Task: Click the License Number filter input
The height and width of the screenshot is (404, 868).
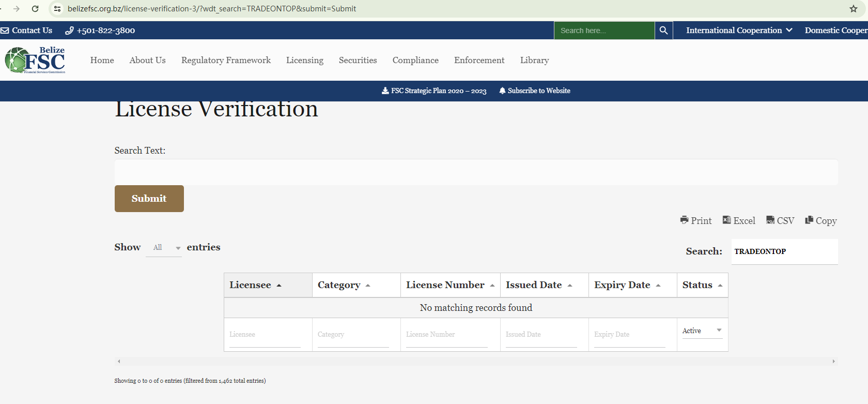Action: pyautogui.click(x=447, y=335)
